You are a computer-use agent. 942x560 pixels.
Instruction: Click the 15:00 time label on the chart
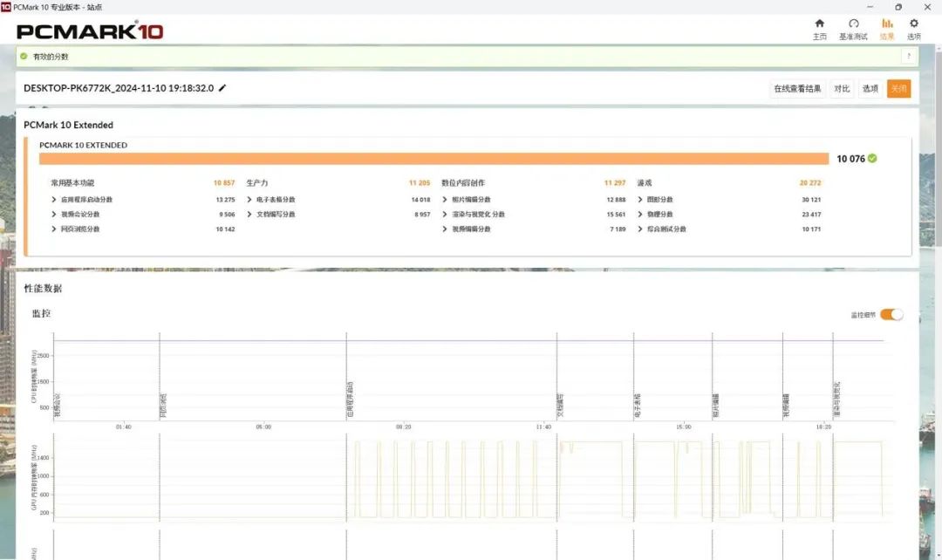[x=684, y=427]
